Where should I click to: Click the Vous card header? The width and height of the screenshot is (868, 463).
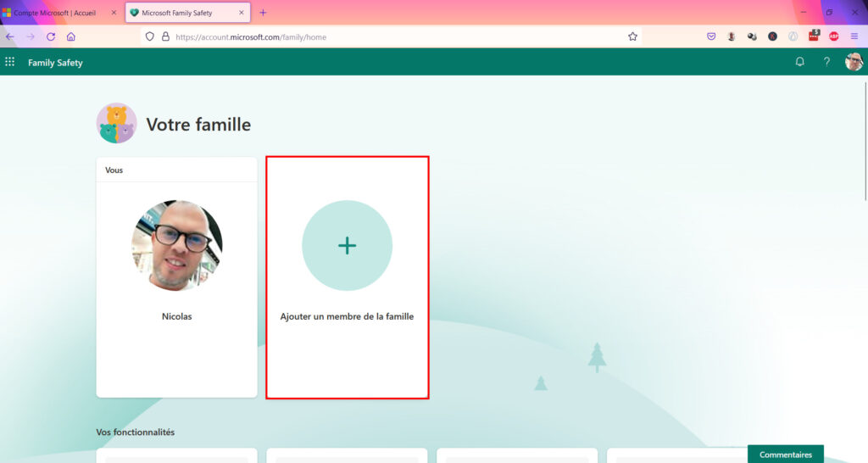pos(176,170)
